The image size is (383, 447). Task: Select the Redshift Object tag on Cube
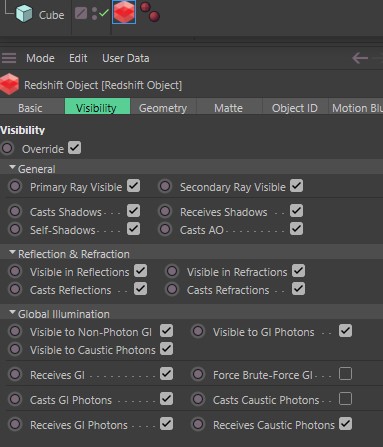pyautogui.click(x=124, y=12)
